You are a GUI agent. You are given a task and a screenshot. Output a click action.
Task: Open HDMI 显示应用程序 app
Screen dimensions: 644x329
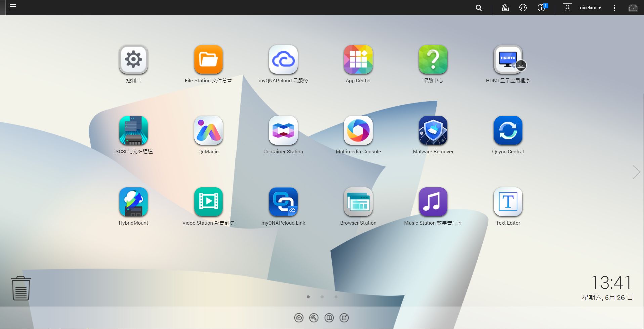[508, 59]
